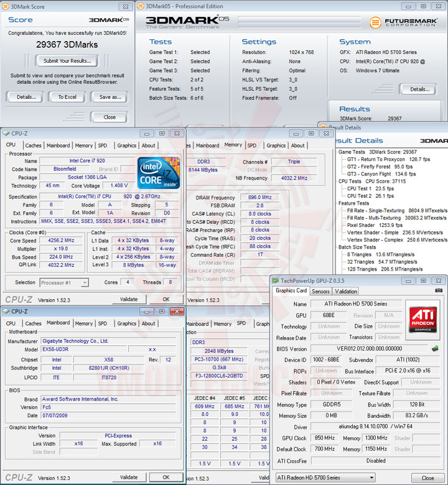Save the BIOS with the green chip icon
Viewport: 448px width, 485px height.
(x=435, y=349)
